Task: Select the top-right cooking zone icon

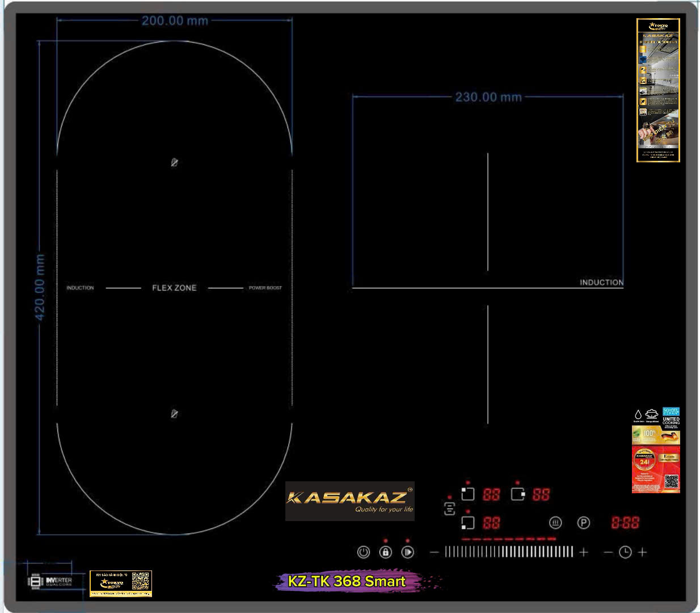Action: coord(517,494)
